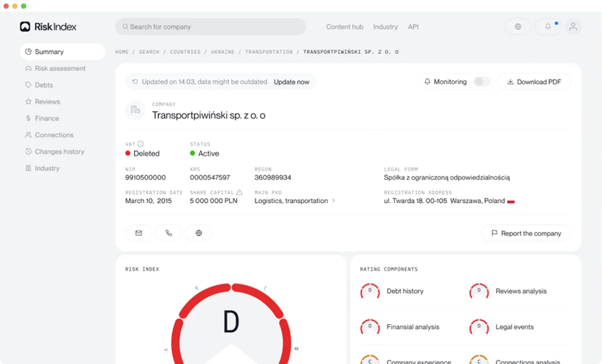This screenshot has height=364, width=602.
Task: Go to TRANSPORTATION breadcrumb
Action: (269, 52)
